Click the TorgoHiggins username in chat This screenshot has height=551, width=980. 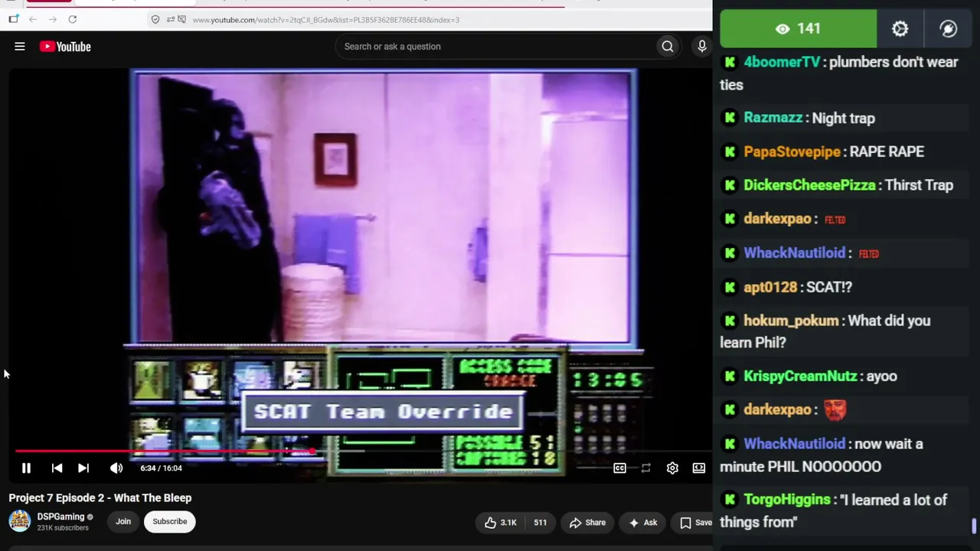(787, 500)
